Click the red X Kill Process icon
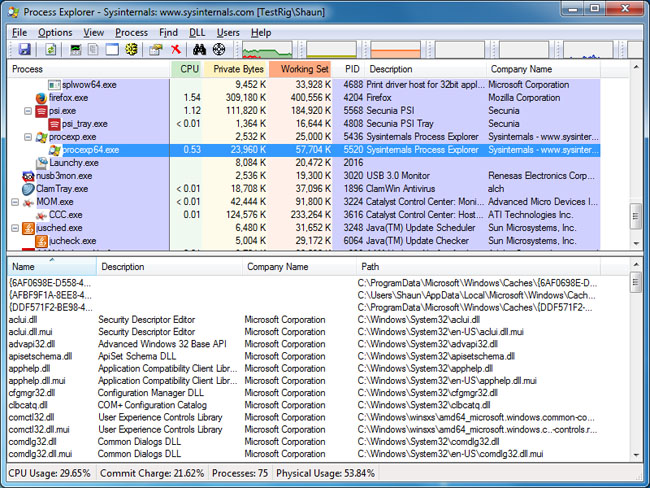Viewport: 650px width, 488px height. click(x=176, y=49)
